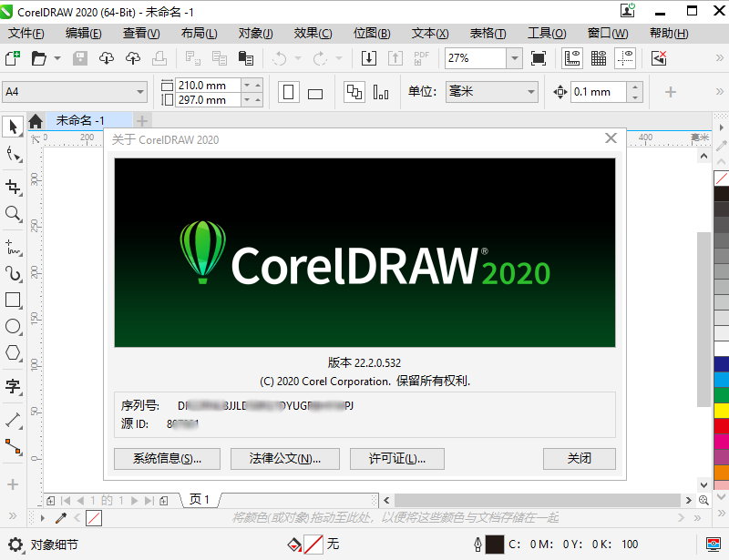Select the Parallel Dimension tool
Image resolution: width=729 pixels, height=560 pixels.
tap(13, 420)
